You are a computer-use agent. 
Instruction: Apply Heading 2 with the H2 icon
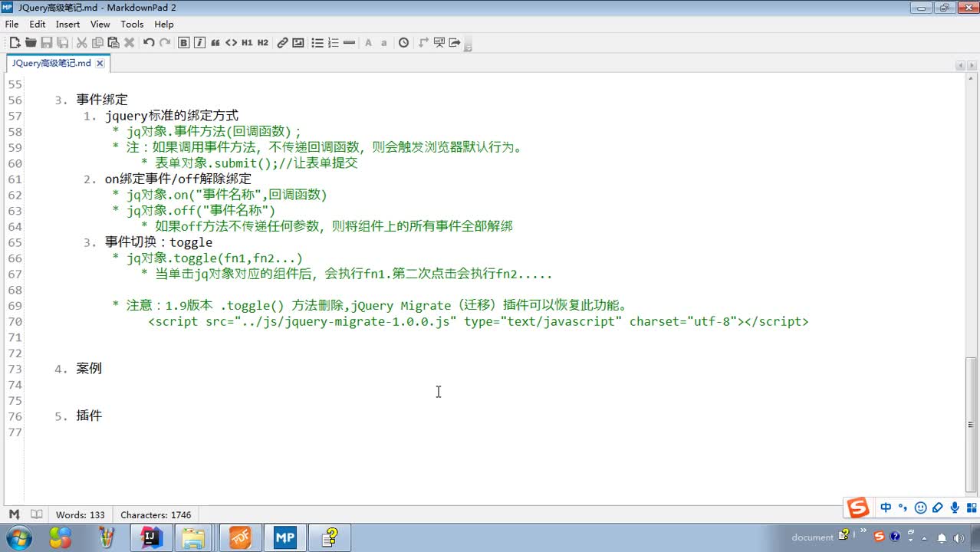[263, 43]
